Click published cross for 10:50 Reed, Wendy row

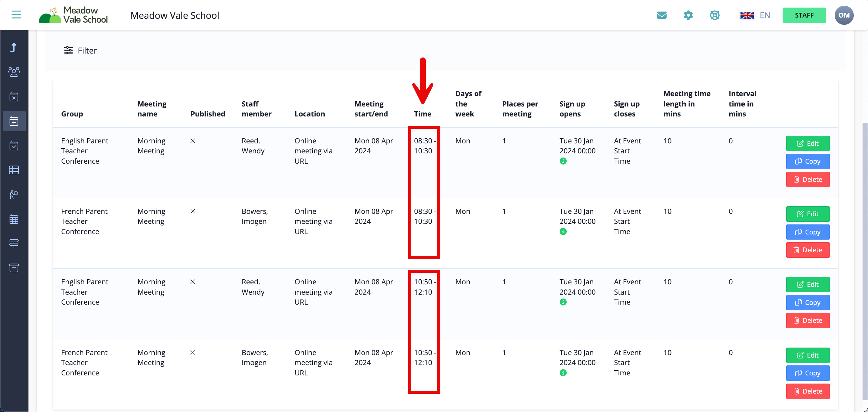[193, 282]
